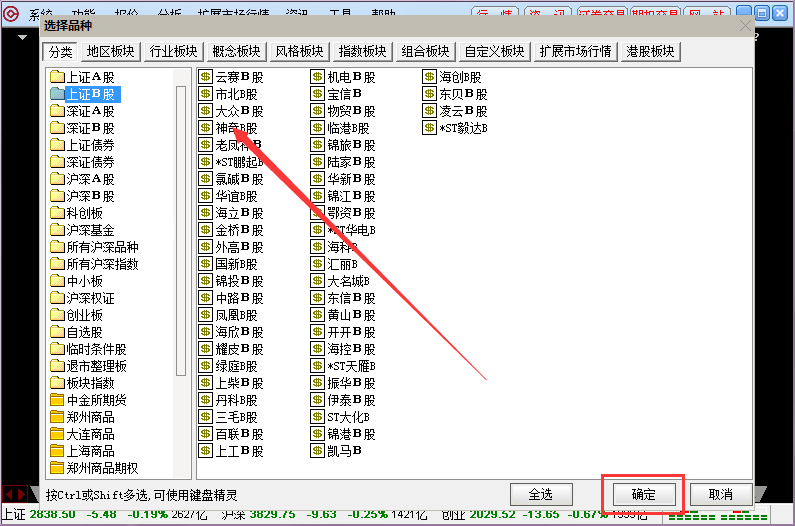Select the 凌云B股 stock icon

point(429,111)
